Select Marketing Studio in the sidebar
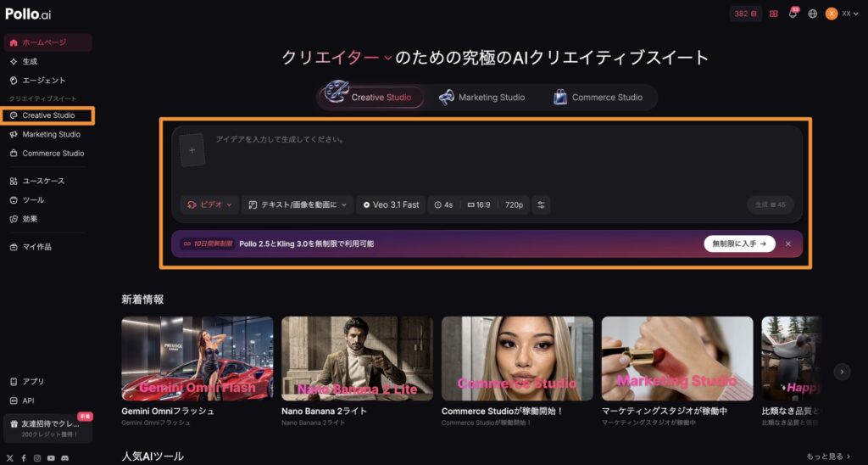Screen dimensions: 868x465 click(47, 134)
